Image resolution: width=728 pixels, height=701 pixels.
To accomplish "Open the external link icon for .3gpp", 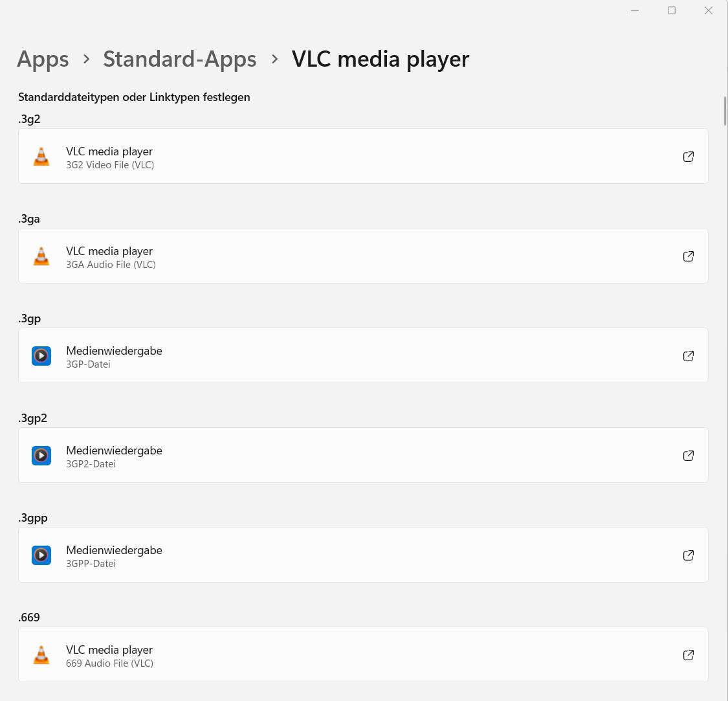I will click(x=689, y=555).
